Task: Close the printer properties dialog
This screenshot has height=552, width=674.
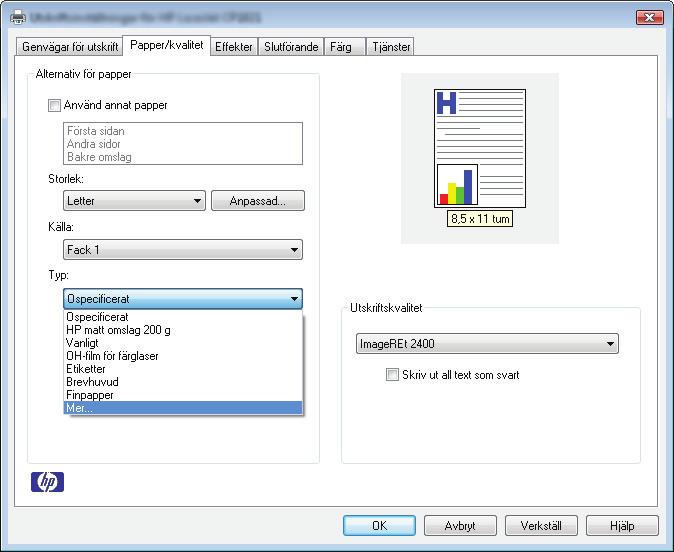Action: 649,18
